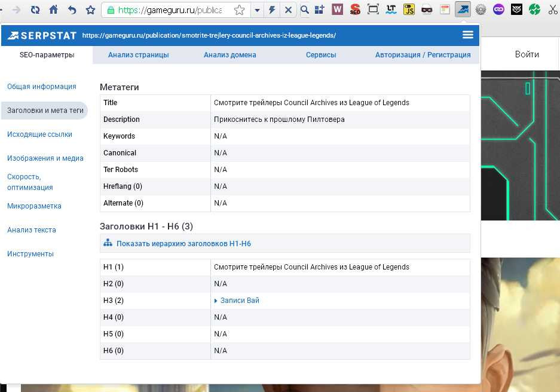This screenshot has height=392, width=560.
Task: Open Авторизация / Регистрация
Action: tap(423, 55)
